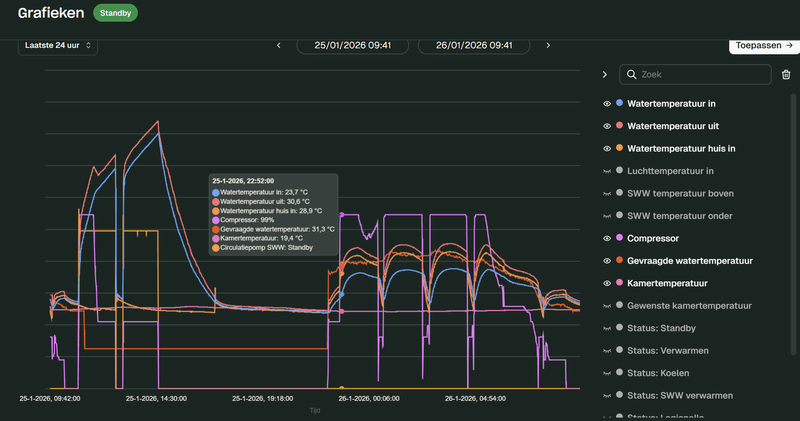Click axis label 25-1-2026, 19:18:00
Screen dimensions: 800x421
pos(263,399)
